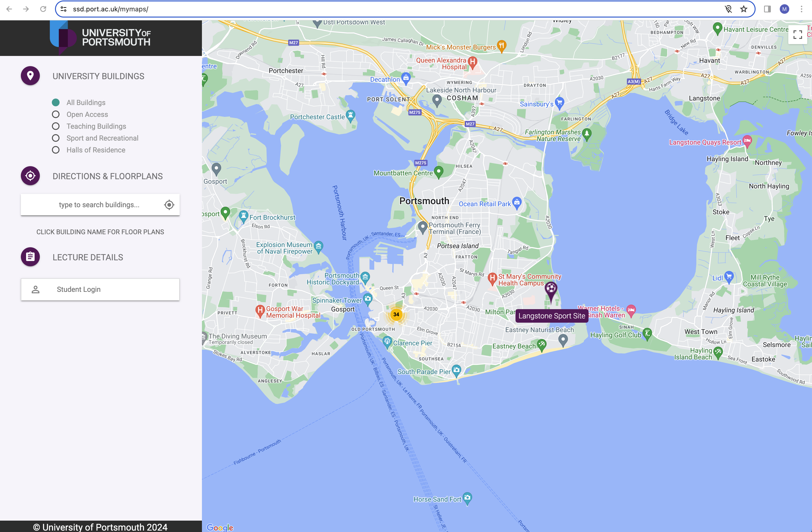Click the Queen Alexandra Hospital marker
Screen dimensions: 812x532
pyautogui.click(x=473, y=62)
